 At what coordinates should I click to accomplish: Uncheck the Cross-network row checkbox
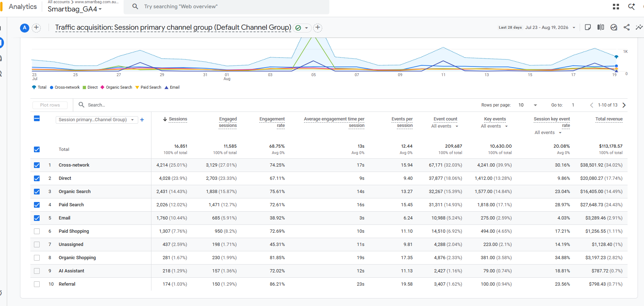tap(37, 165)
